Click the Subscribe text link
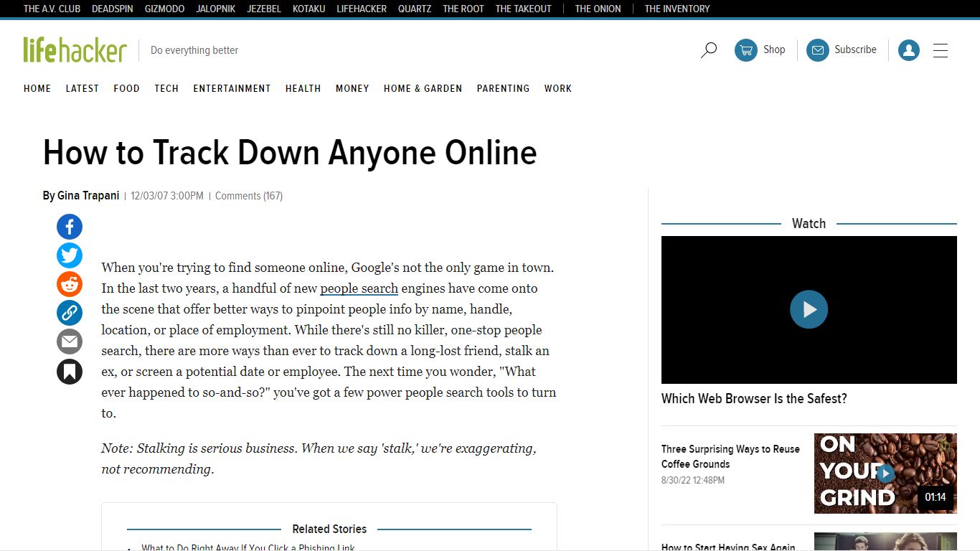Viewport: 980px width, 551px height. click(x=855, y=50)
